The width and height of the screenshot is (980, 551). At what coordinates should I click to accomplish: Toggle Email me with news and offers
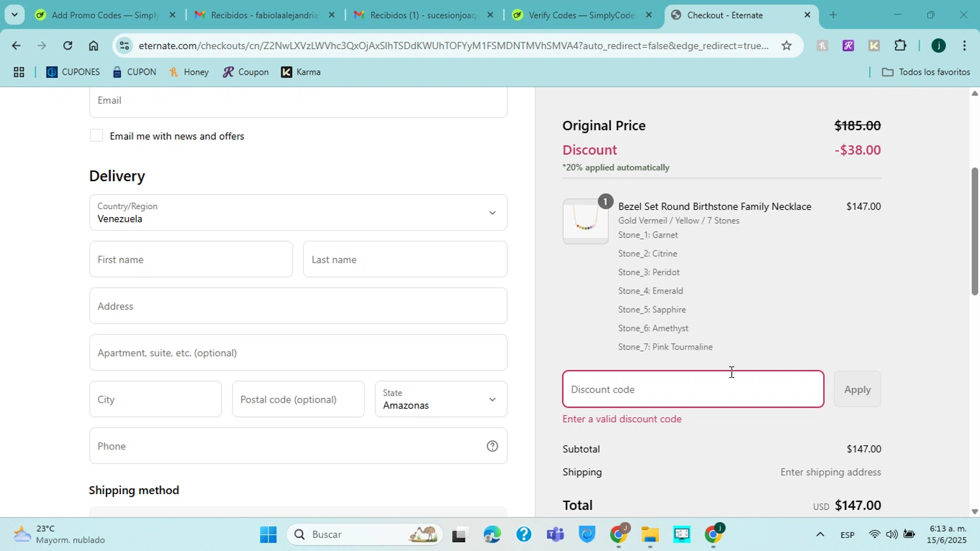click(96, 136)
